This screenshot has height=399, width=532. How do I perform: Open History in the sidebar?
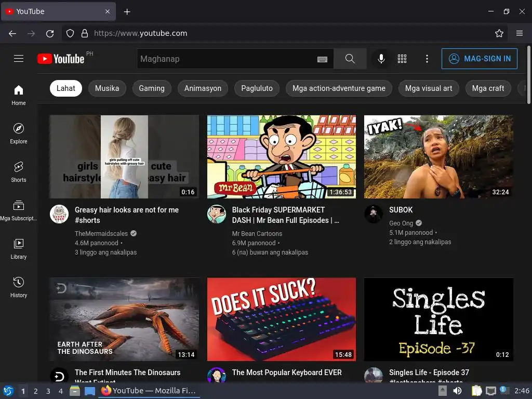[19, 288]
